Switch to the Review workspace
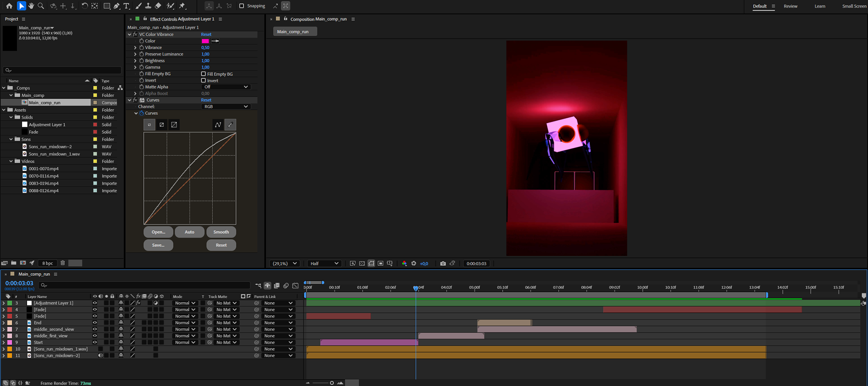 point(790,6)
